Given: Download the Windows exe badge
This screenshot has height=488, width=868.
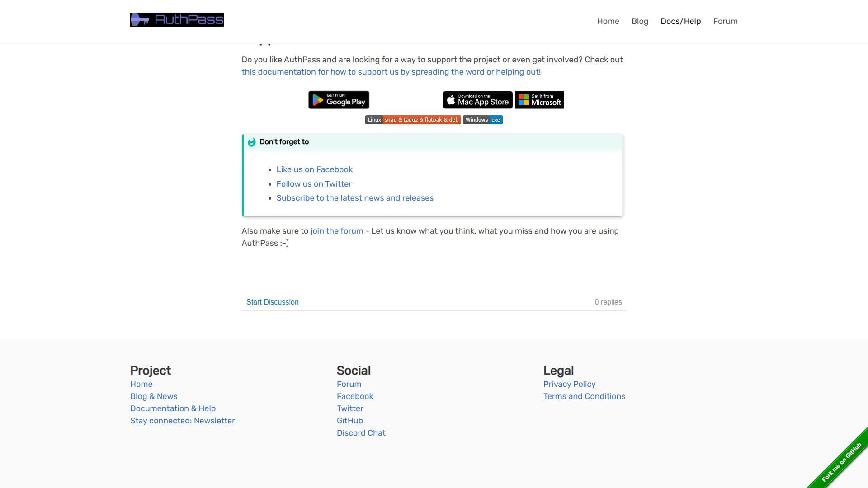Looking at the screenshot, I should (482, 120).
